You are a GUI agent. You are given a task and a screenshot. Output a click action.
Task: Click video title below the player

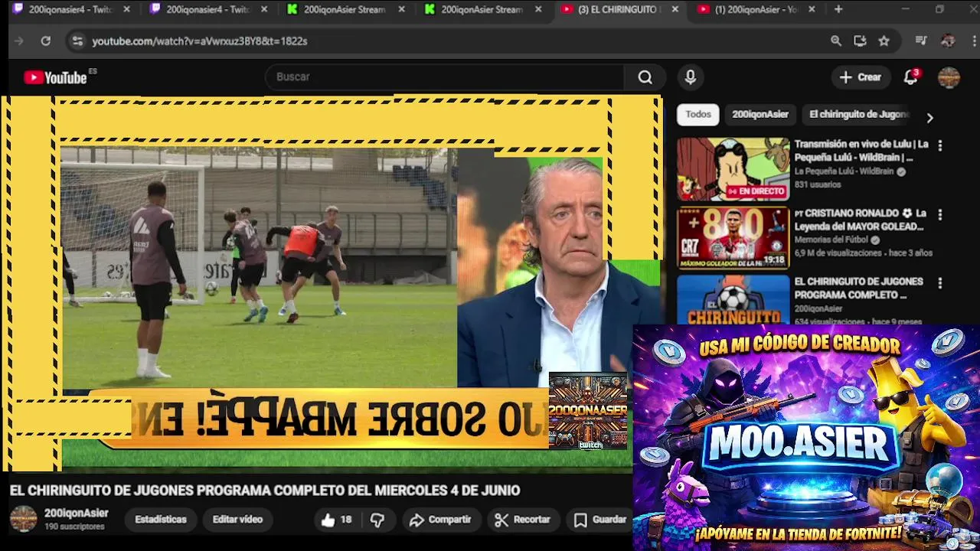265,491
